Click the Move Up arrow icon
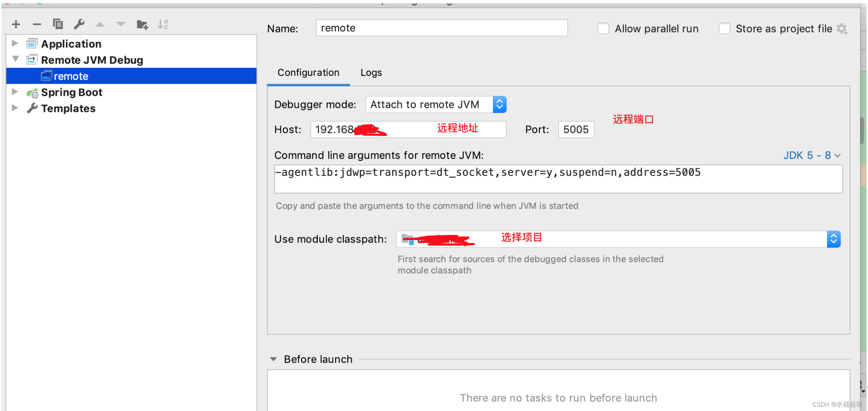Screen dimensions: 868x411 pos(100,24)
